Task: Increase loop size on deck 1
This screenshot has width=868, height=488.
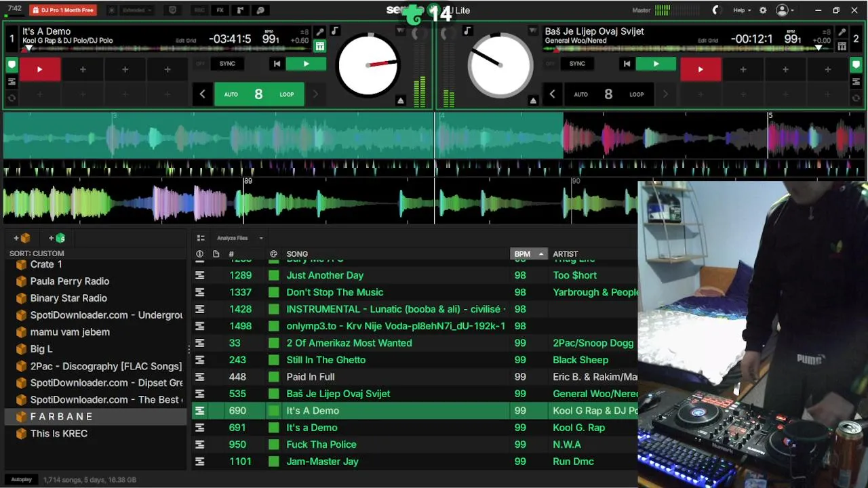Action: point(315,94)
